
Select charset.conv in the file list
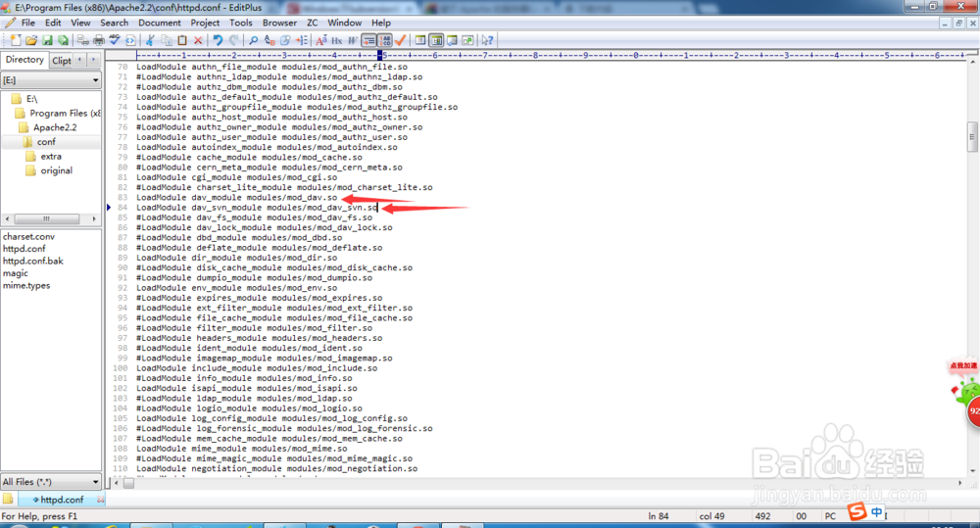[28, 236]
